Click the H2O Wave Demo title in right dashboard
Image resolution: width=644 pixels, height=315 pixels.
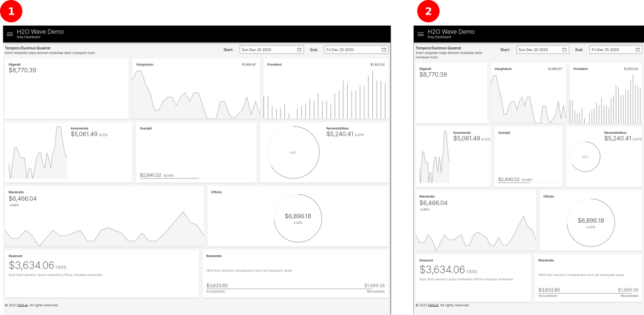point(451,31)
